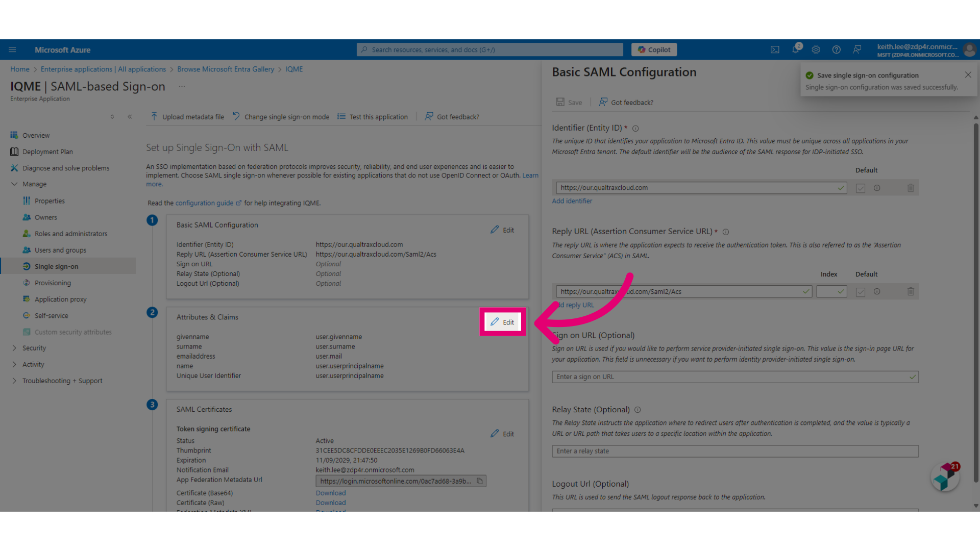
Task: Click the Add identifier link
Action: tap(572, 201)
